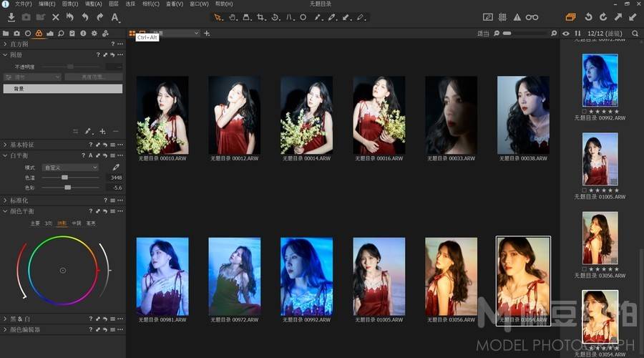Open the 调整(A) menu
Image resolution: width=644 pixels, height=358 pixels.
point(93,4)
